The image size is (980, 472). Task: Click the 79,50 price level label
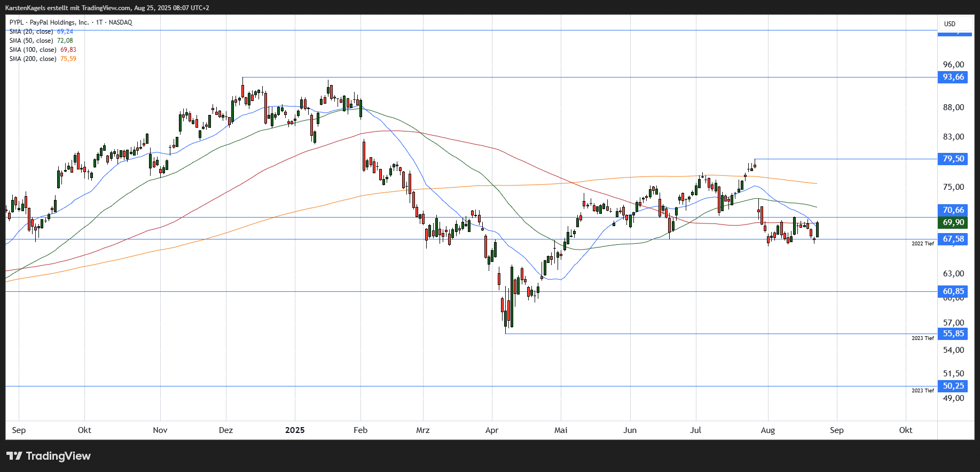tap(953, 159)
